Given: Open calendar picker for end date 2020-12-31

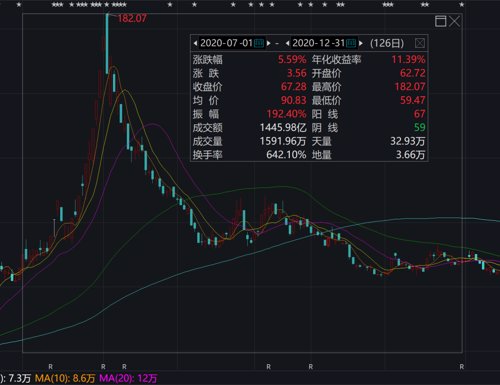Looking at the screenshot, I should (351, 43).
